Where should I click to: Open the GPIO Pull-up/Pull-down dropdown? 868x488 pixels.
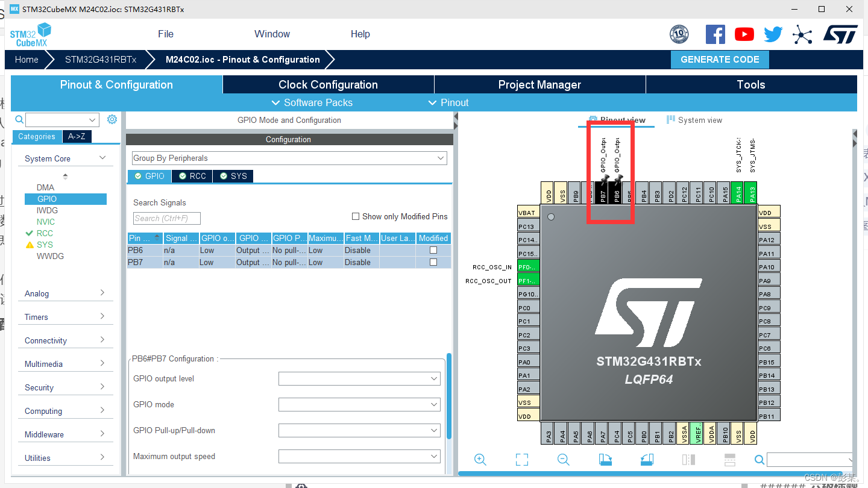point(359,430)
